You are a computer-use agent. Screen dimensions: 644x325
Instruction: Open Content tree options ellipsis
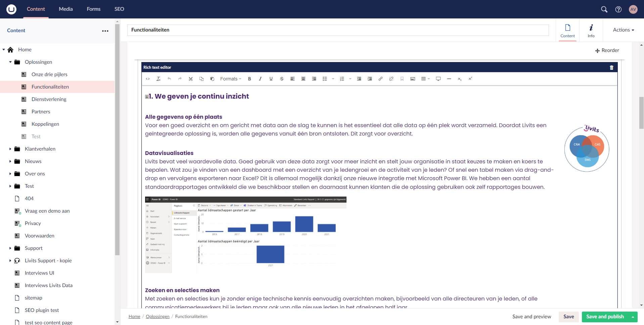105,31
